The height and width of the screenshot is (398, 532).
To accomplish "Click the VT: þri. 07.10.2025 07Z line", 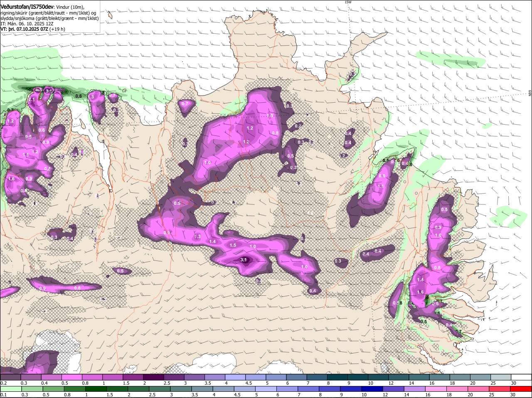I will pyautogui.click(x=24, y=29).
